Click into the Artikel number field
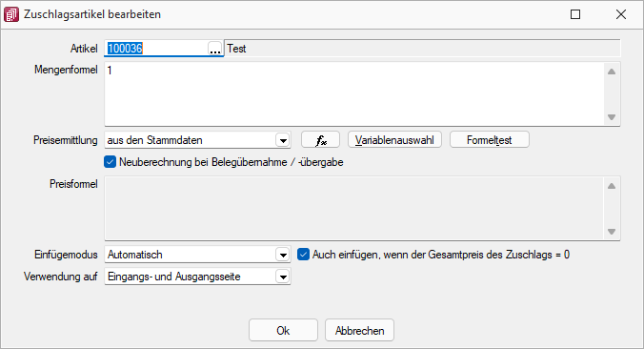Viewport: 644px width, 349px height. coord(156,49)
